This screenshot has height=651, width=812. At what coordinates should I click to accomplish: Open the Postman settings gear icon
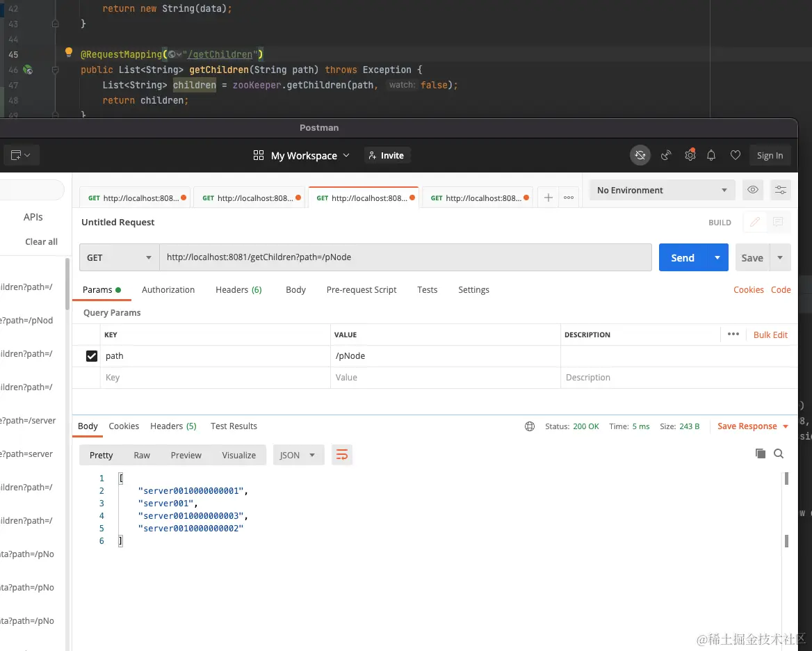tap(690, 155)
